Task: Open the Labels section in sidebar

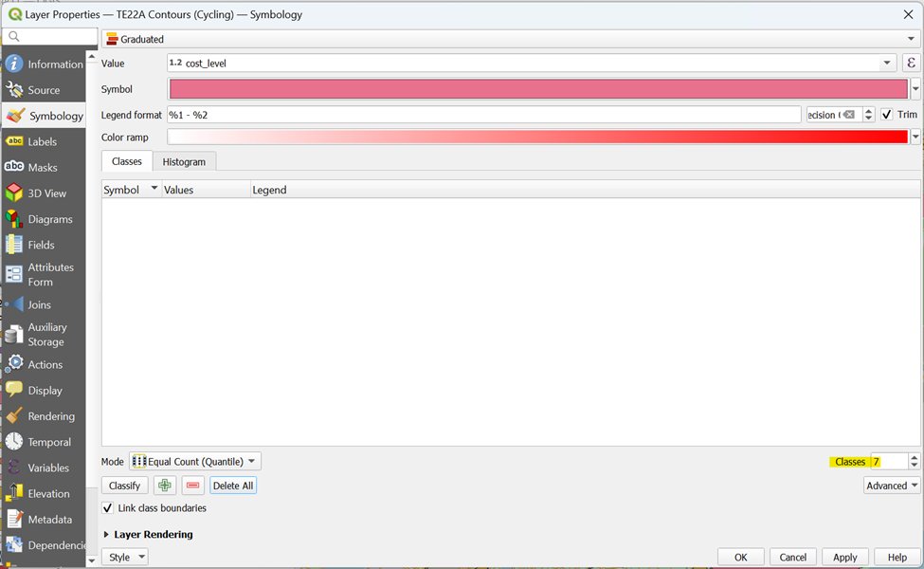Action: point(43,141)
